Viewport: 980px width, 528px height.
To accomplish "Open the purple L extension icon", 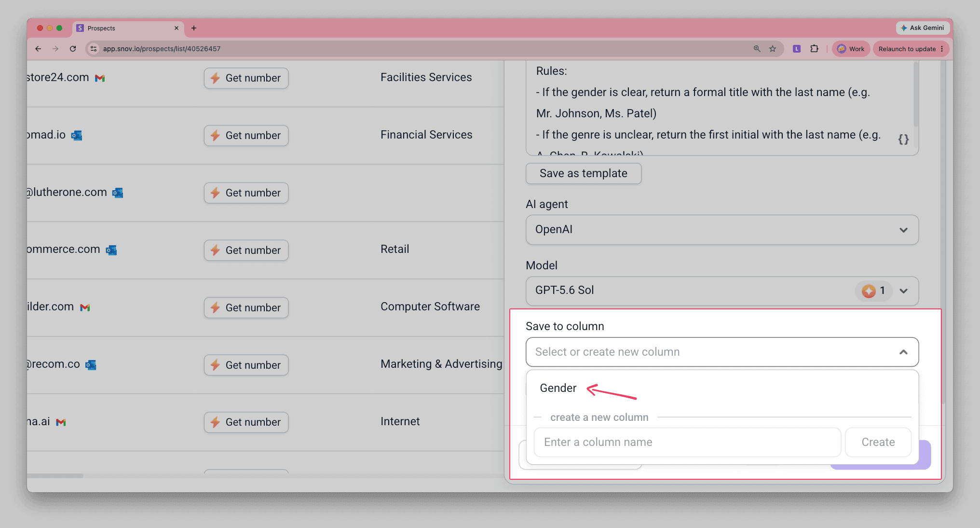I will pos(797,49).
